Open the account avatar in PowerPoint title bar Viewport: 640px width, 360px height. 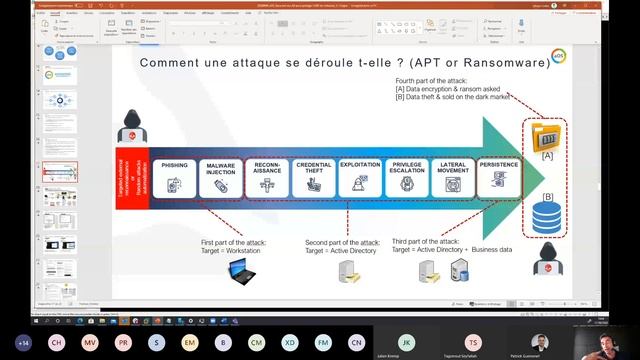pyautogui.click(x=554, y=5)
